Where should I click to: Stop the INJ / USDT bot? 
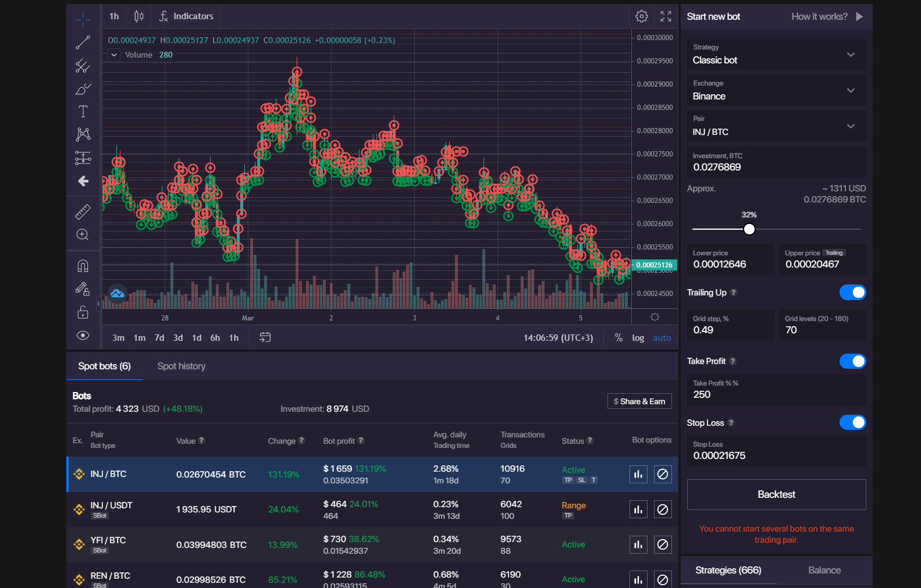point(663,509)
